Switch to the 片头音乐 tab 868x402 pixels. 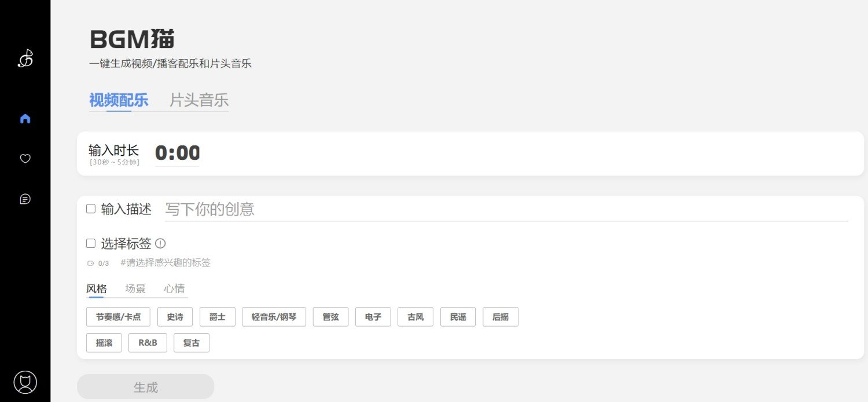198,100
